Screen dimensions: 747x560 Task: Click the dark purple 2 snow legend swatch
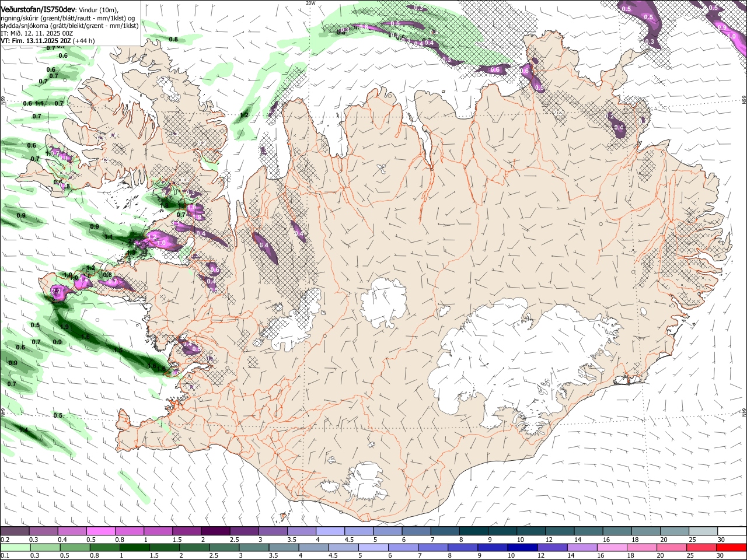coord(215,531)
